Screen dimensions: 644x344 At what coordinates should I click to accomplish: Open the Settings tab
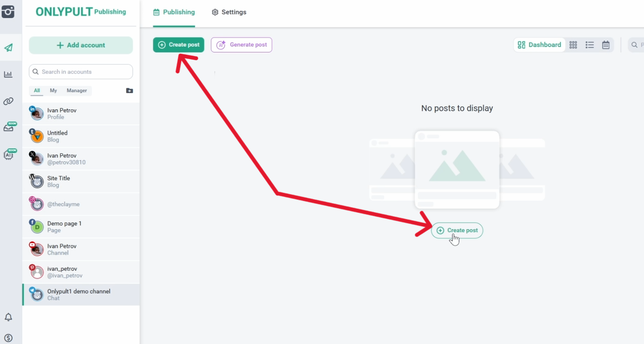[x=229, y=12]
